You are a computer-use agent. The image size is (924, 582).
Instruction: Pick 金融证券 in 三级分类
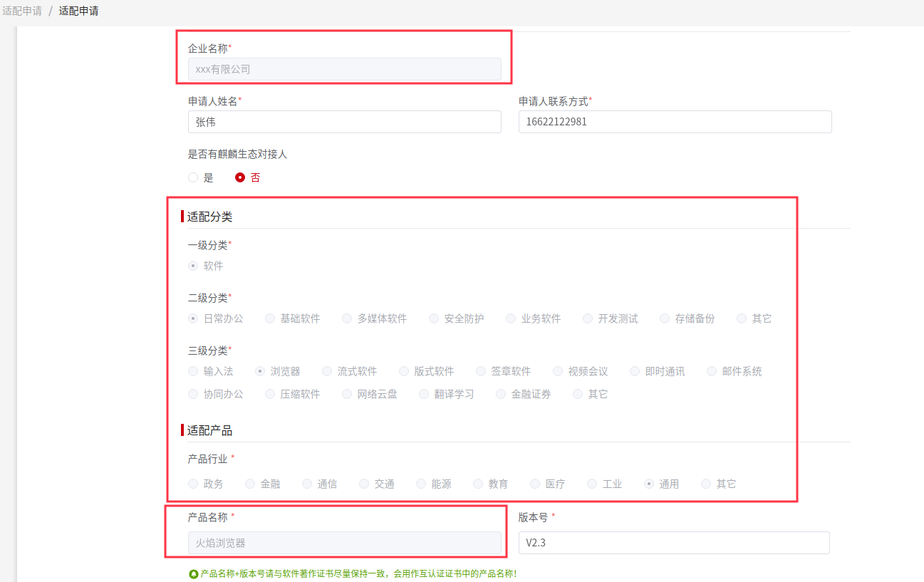point(501,394)
